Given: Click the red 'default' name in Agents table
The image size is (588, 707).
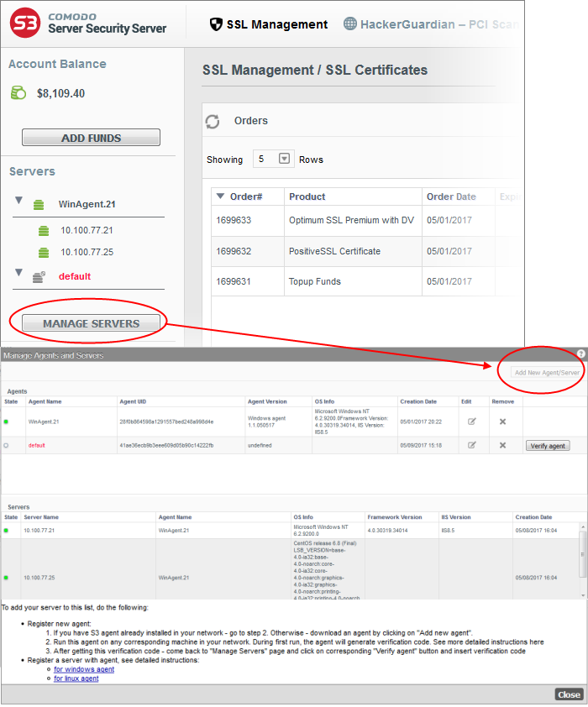Looking at the screenshot, I should pos(36,446).
